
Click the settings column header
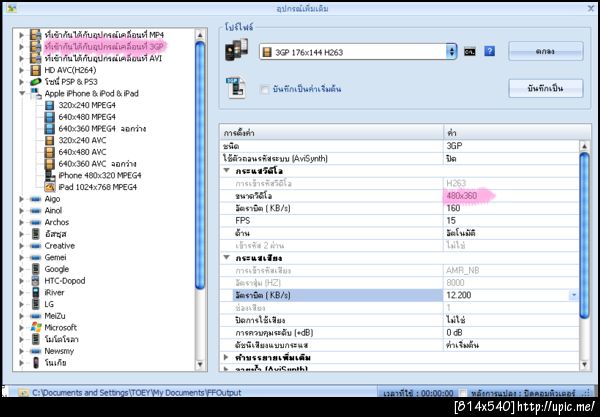(x=331, y=133)
